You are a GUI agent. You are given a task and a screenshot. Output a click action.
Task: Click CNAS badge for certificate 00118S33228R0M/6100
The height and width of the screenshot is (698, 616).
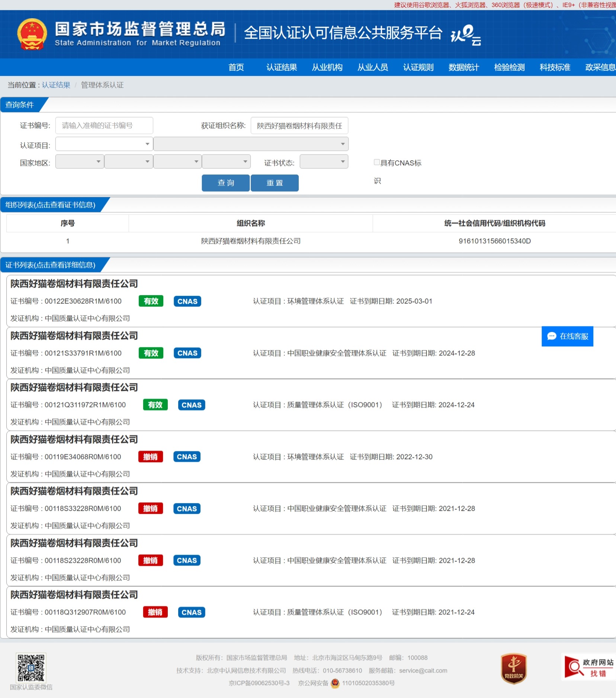(187, 509)
